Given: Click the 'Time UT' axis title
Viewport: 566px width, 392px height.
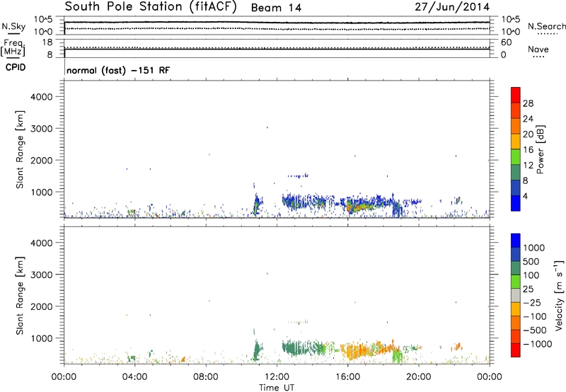Looking at the screenshot, I should (x=277, y=388).
